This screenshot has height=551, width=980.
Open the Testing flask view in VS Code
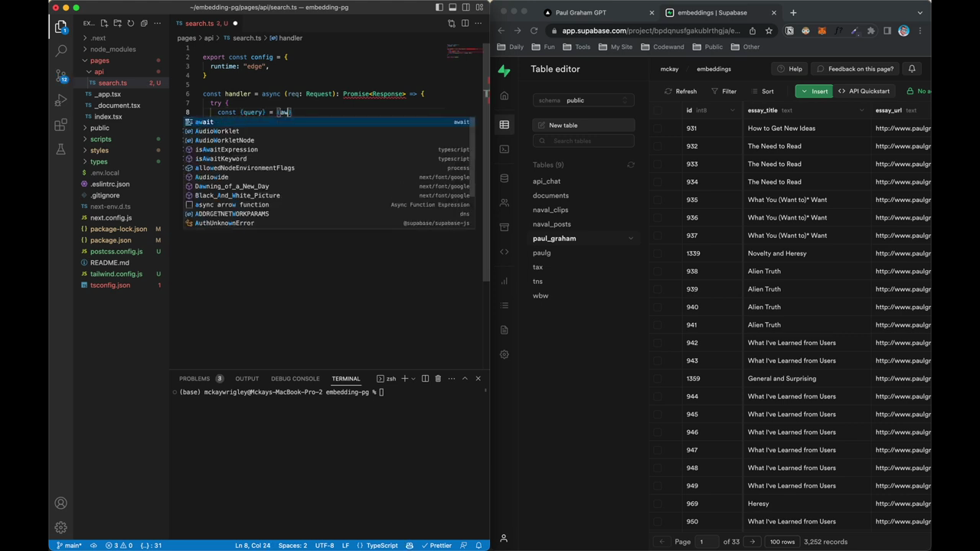click(x=60, y=149)
